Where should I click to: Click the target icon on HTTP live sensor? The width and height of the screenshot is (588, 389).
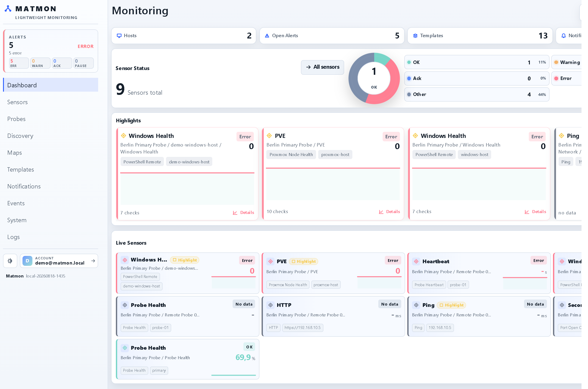click(x=270, y=305)
